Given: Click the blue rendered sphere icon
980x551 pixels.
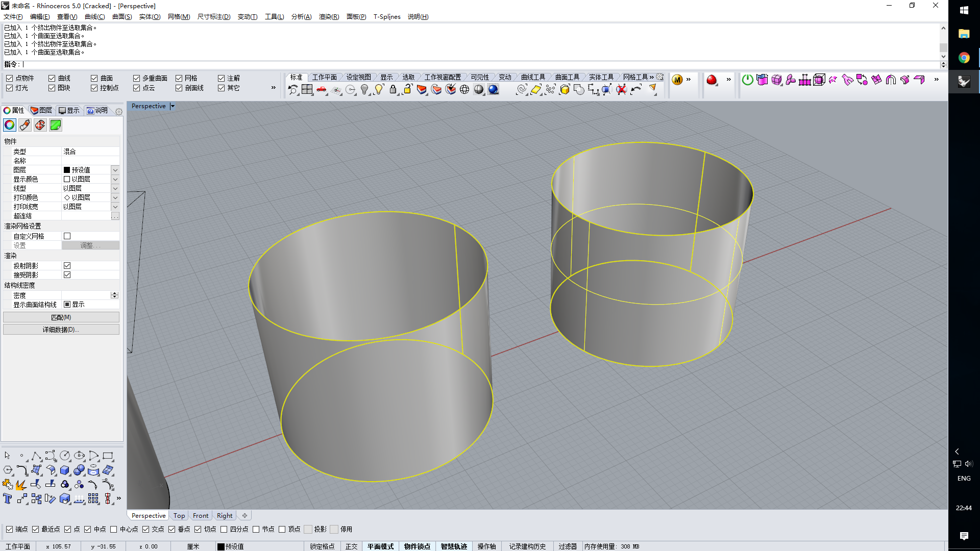Looking at the screenshot, I should (493, 90).
